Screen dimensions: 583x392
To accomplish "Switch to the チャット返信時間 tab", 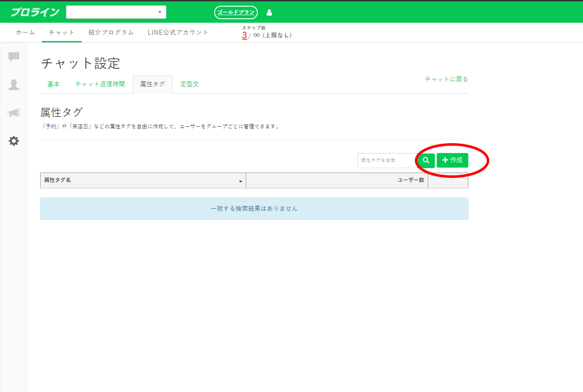I will (x=100, y=84).
